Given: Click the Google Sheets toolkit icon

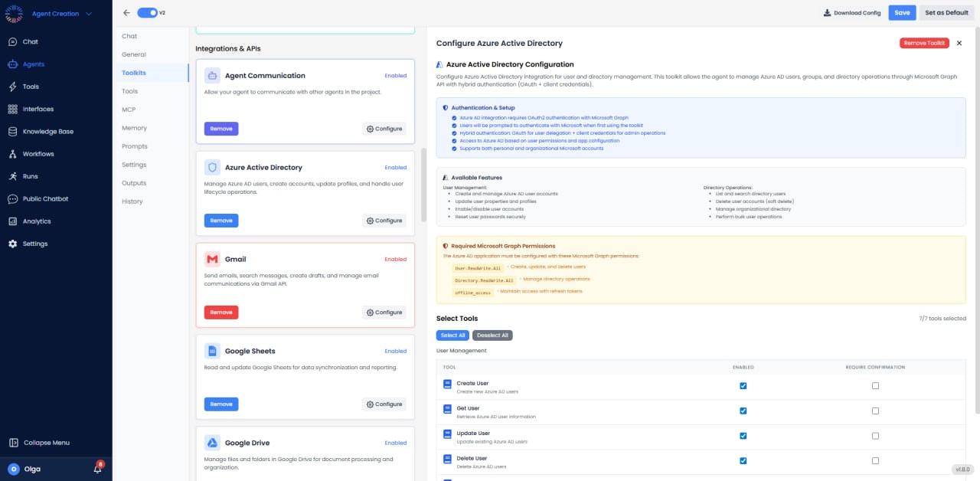Looking at the screenshot, I should pos(212,351).
